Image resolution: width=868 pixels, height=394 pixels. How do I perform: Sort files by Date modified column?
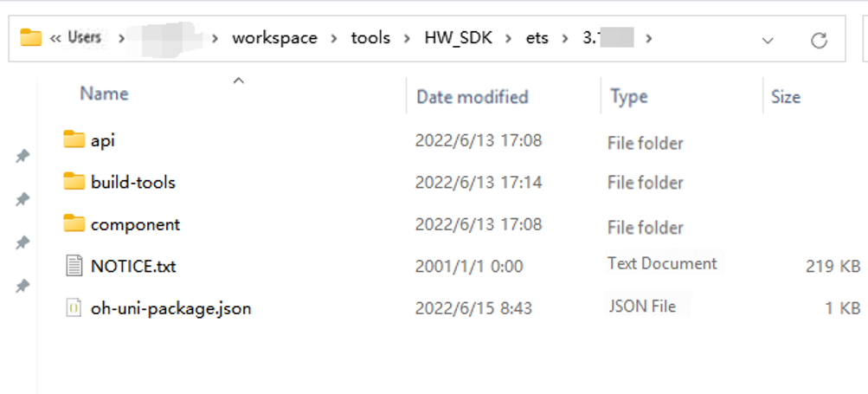click(473, 96)
